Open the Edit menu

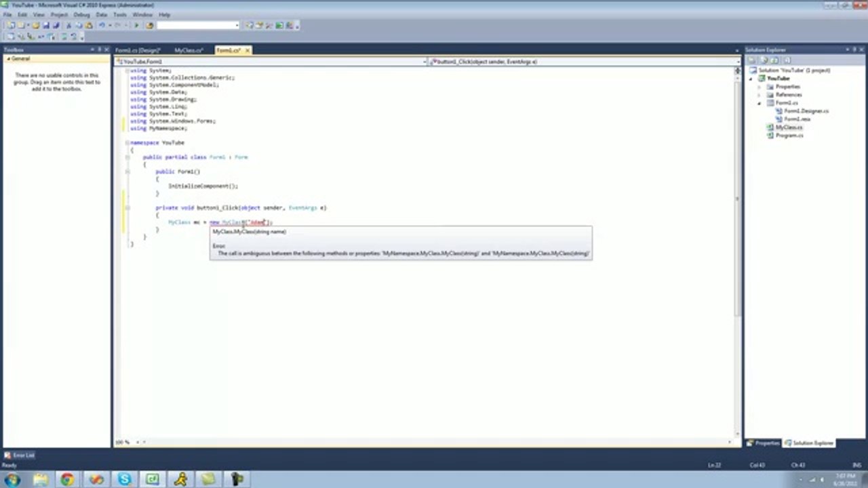(22, 14)
